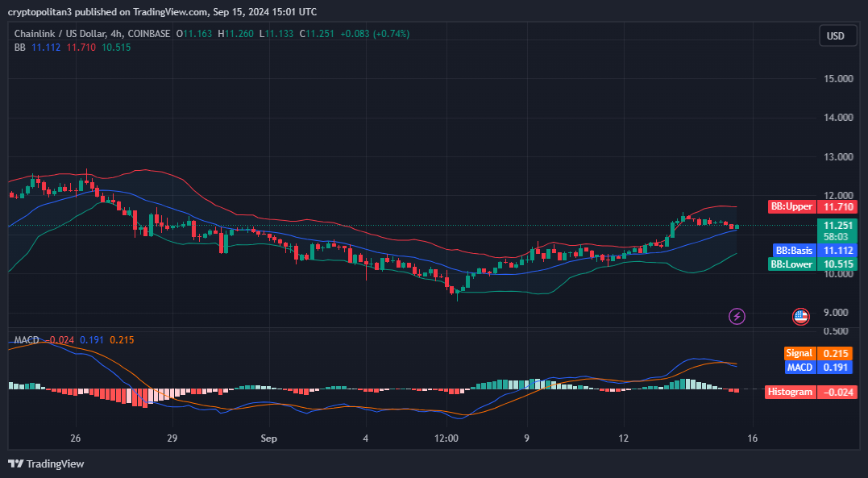Click the 26 date on time axis
Viewport: 868px width, 478px height.
(x=76, y=439)
